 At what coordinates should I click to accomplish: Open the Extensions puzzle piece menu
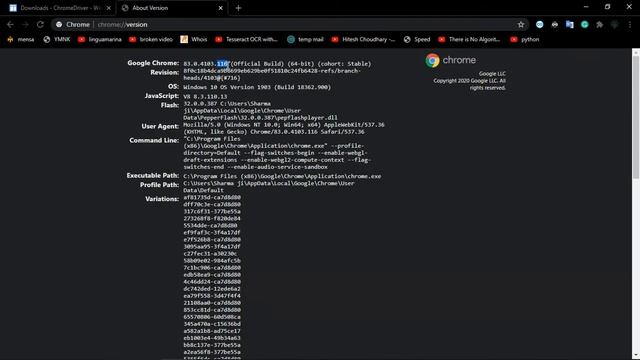600,24
